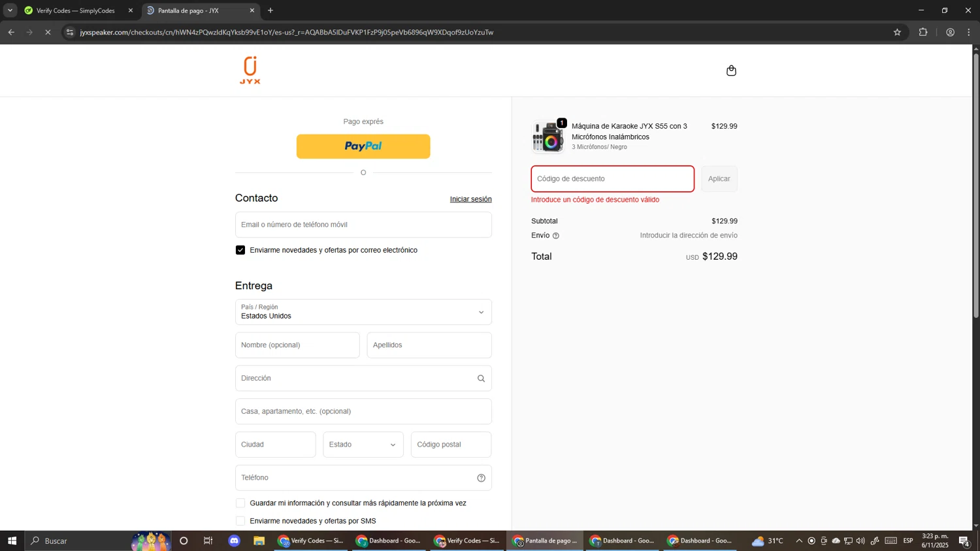Click the Casa, apartamento, etc. field
The width and height of the screenshot is (980, 551).
(x=363, y=412)
